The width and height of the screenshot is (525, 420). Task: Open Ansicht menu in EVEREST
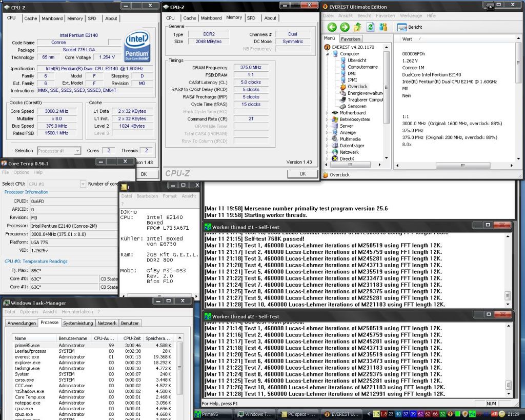(x=345, y=15)
